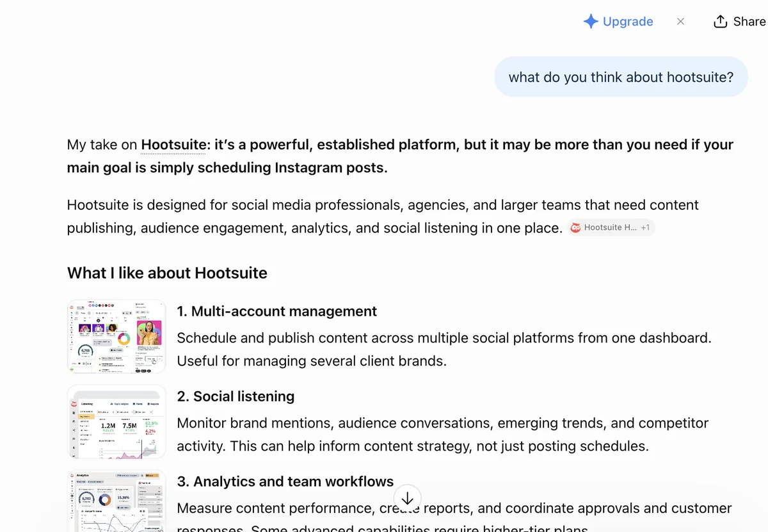This screenshot has width=768, height=532.
Task: Click sentence starting "Monitor brand mentions"
Action: (x=443, y=435)
